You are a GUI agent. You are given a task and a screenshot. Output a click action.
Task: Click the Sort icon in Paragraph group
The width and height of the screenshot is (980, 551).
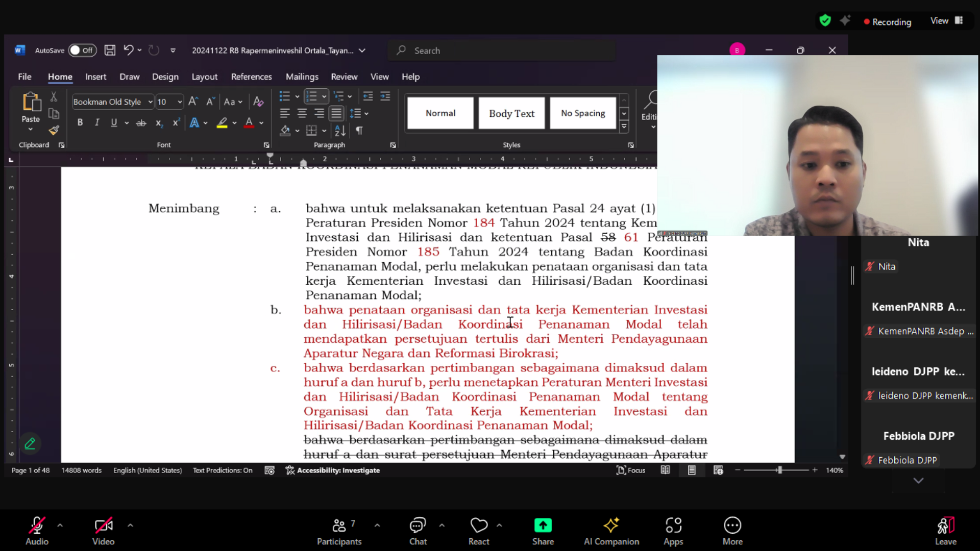340,131
